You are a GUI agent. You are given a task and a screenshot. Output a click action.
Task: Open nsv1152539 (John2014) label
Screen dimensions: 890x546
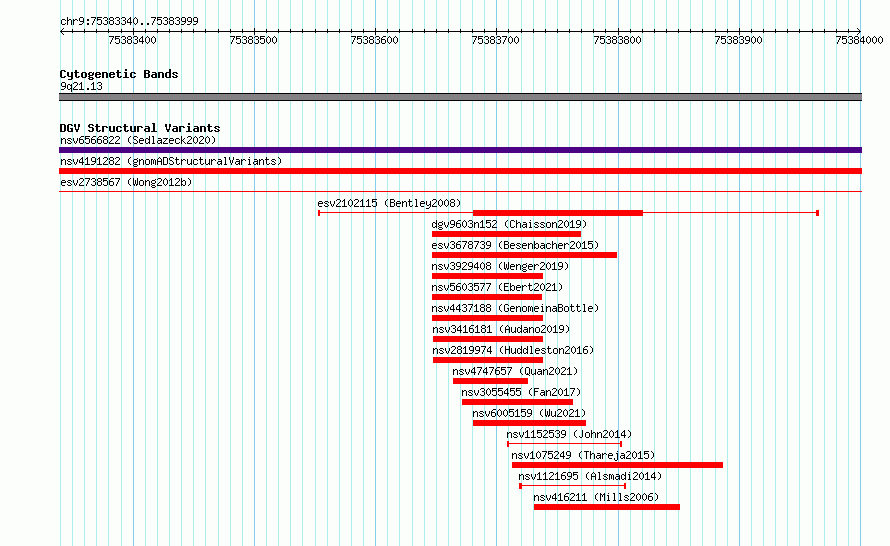coord(569,434)
